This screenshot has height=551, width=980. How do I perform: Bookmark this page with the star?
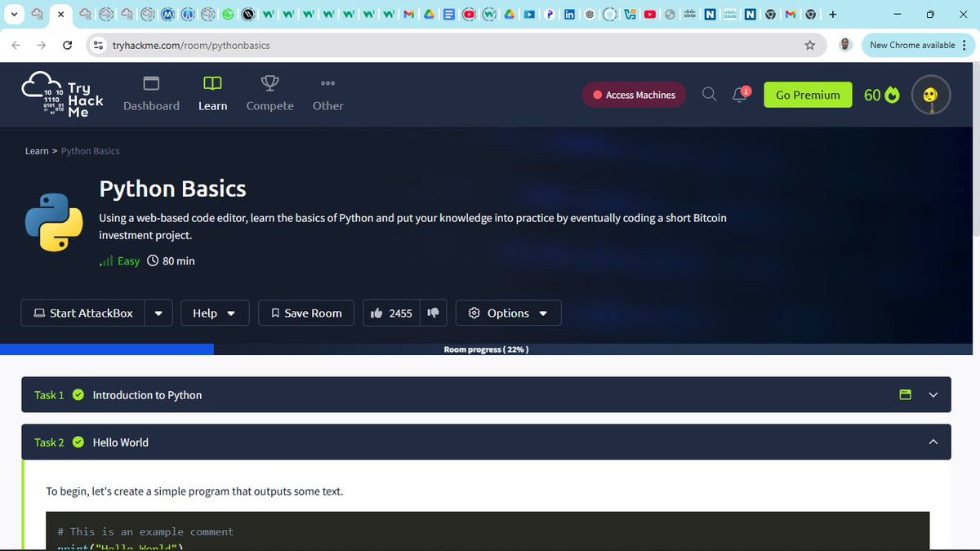[810, 45]
